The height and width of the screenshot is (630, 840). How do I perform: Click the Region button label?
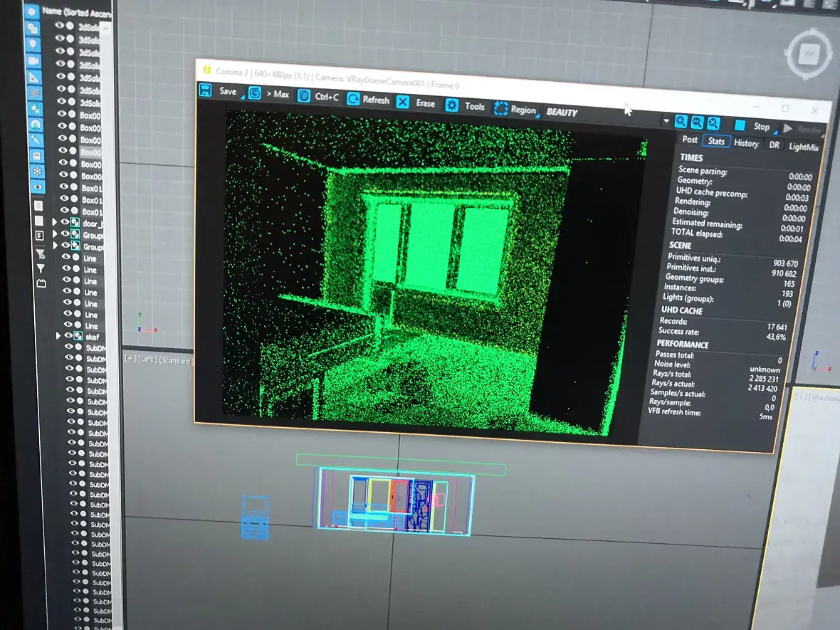(x=523, y=110)
